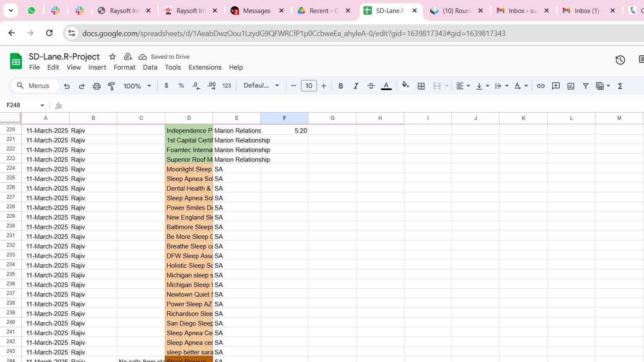Click the Print icon
The height and width of the screenshot is (362, 644).
click(x=96, y=86)
